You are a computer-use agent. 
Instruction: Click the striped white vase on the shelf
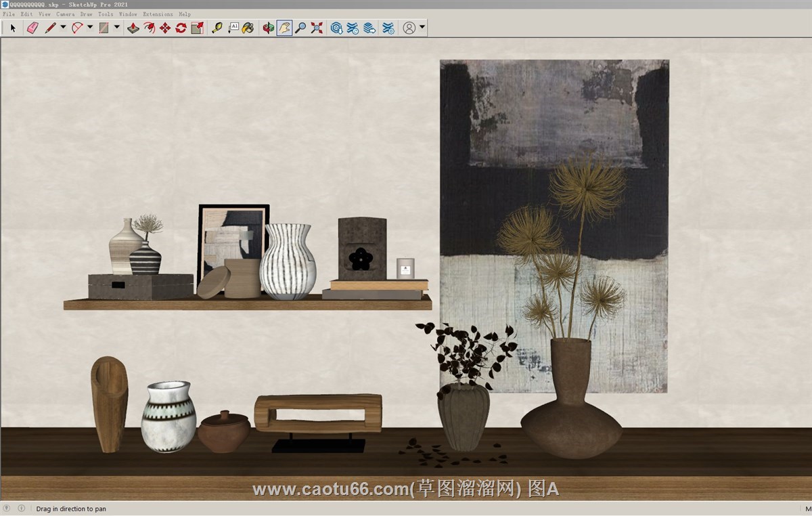pyautogui.click(x=288, y=262)
